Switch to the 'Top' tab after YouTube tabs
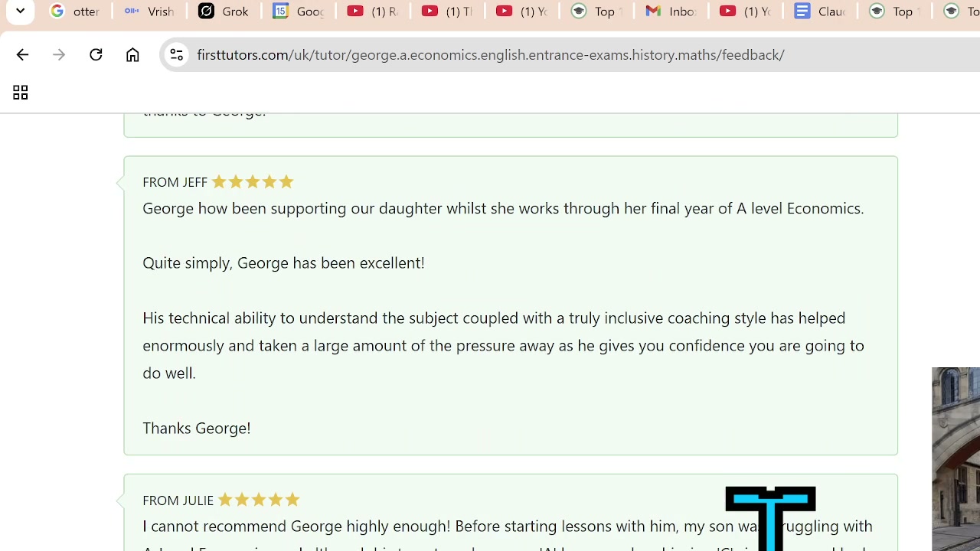 coord(596,11)
